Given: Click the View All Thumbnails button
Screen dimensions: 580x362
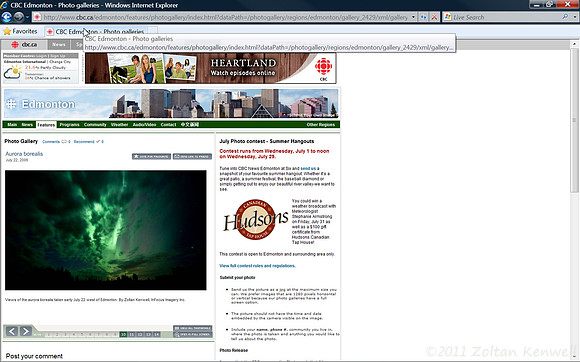Looking at the screenshot, I should pyautogui.click(x=192, y=328).
